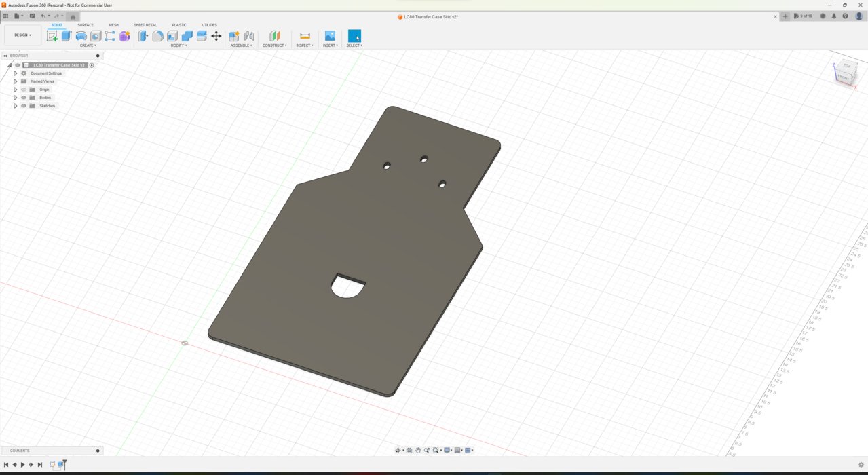This screenshot has width=868, height=475.
Task: Switch to the PLASTIC tab
Action: pos(179,25)
